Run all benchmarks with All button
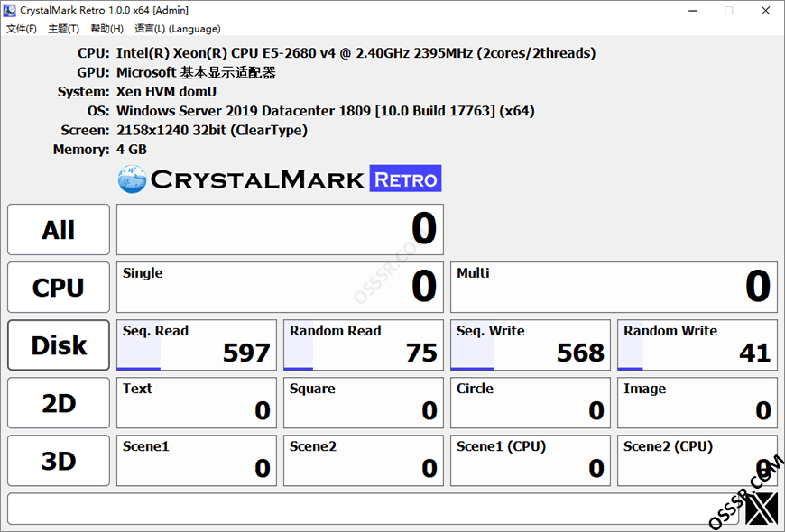This screenshot has height=532, width=785. click(x=59, y=230)
